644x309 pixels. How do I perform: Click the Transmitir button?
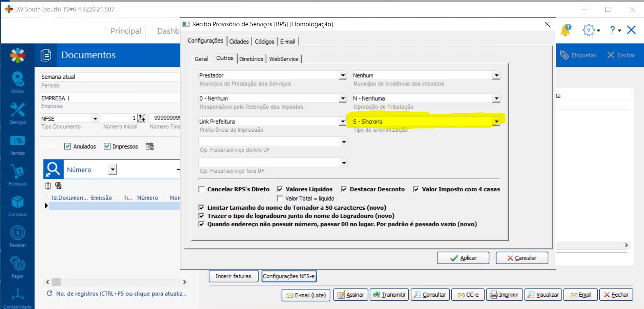point(389,295)
